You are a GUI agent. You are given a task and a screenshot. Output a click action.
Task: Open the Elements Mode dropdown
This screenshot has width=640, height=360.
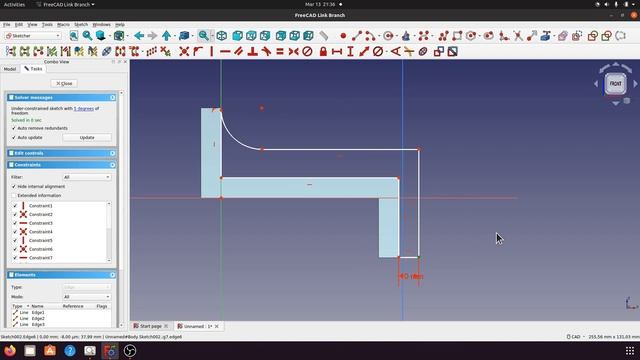[87, 297]
